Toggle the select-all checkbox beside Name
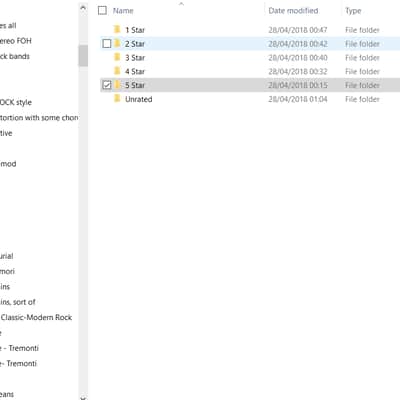This screenshot has width=400, height=400. pos(102,11)
